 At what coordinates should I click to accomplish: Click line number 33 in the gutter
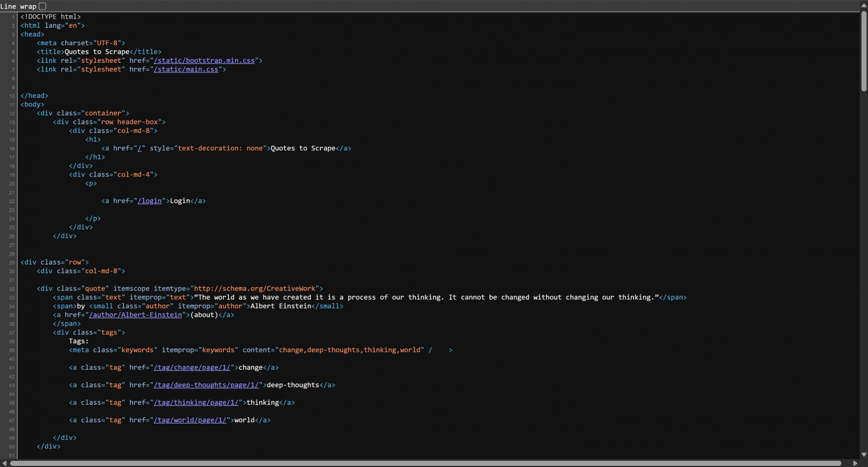(11, 297)
